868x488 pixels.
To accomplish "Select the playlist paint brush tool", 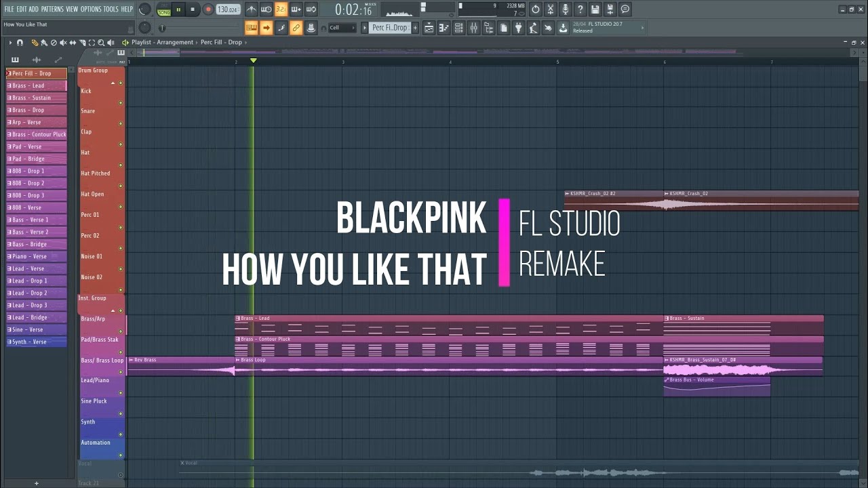I will [44, 42].
